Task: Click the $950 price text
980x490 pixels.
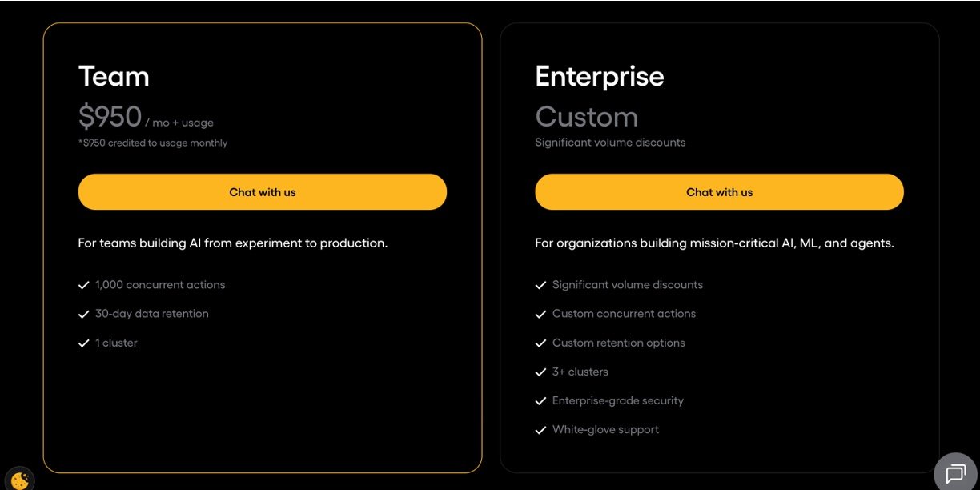Action: 110,117
